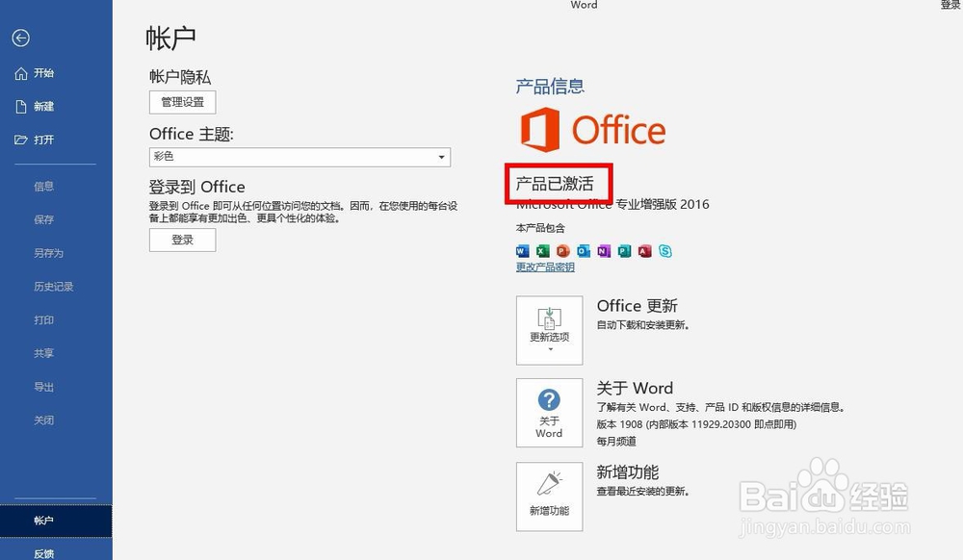Click the Publisher app icon

coord(625,251)
